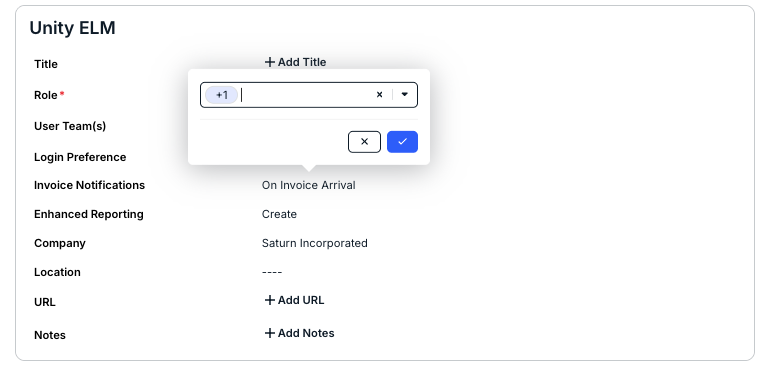Click the Add Title link text
The height and width of the screenshot is (373, 764).
tap(302, 62)
